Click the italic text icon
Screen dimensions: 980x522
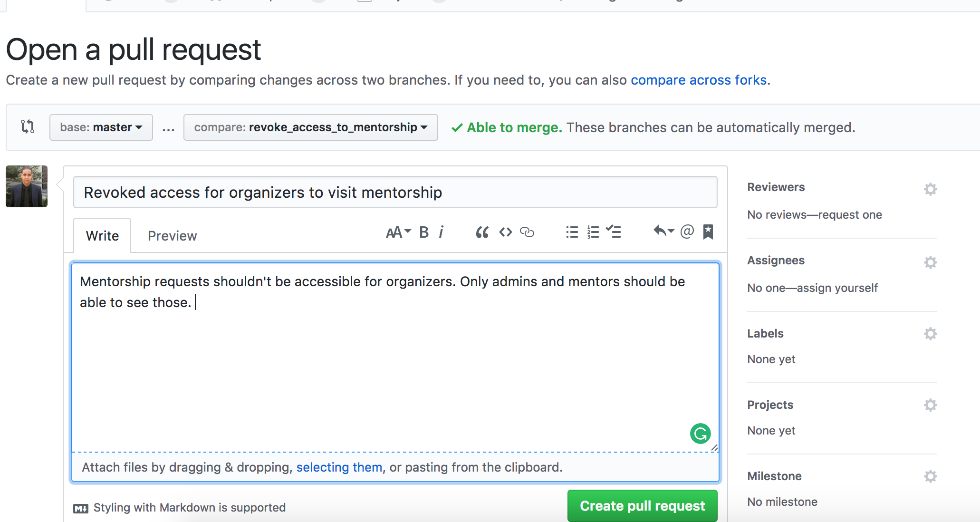click(442, 232)
